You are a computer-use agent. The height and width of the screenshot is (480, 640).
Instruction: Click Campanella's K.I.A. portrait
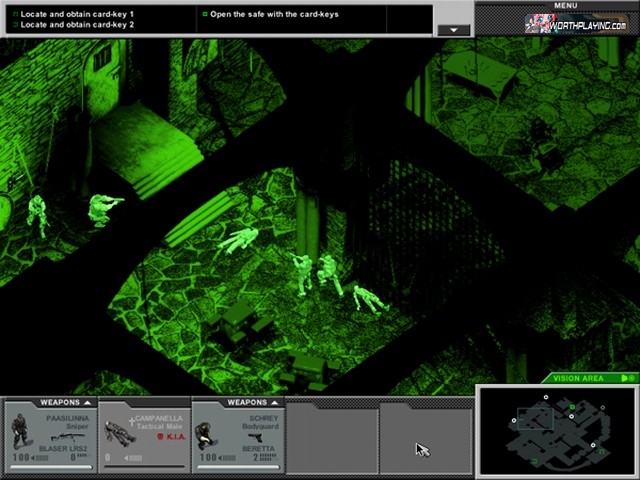click(115, 430)
